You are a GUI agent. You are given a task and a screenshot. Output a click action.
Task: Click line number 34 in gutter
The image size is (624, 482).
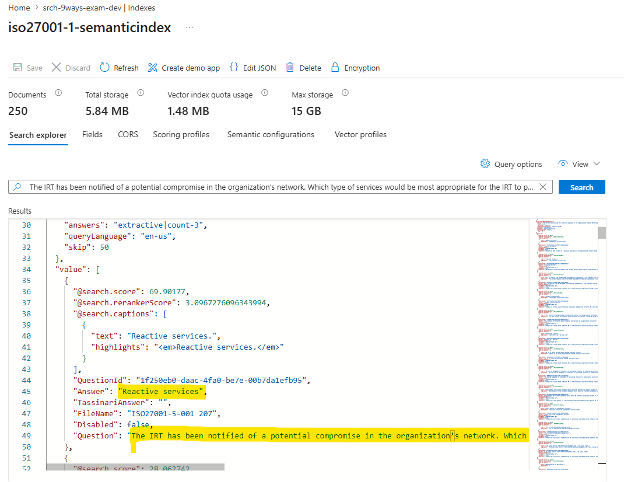[26, 269]
